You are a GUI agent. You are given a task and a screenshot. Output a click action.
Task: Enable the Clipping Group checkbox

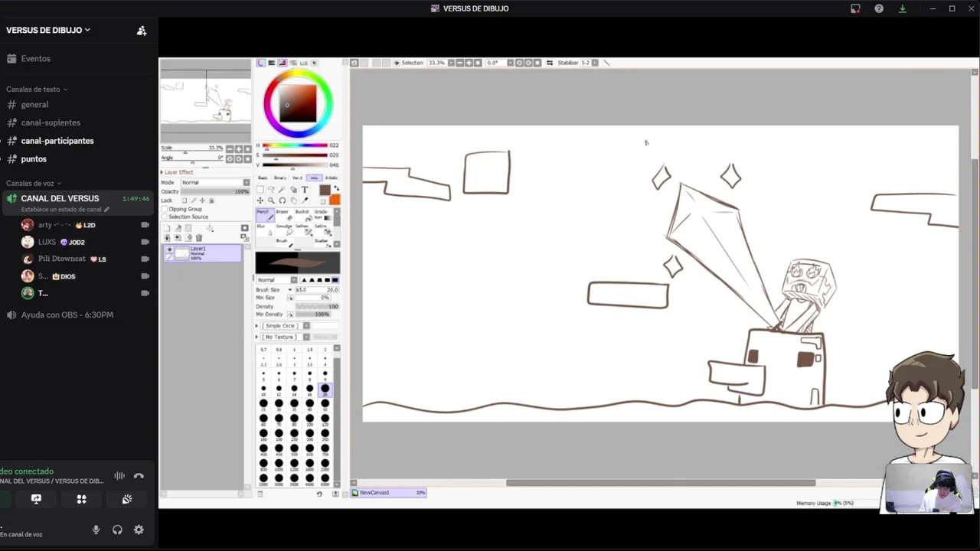click(x=164, y=209)
